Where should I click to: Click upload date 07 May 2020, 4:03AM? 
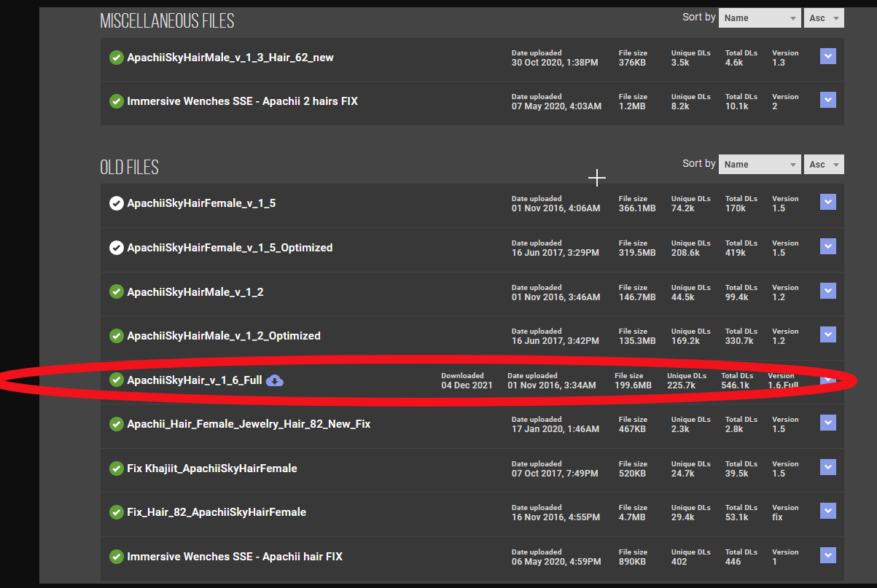(556, 106)
